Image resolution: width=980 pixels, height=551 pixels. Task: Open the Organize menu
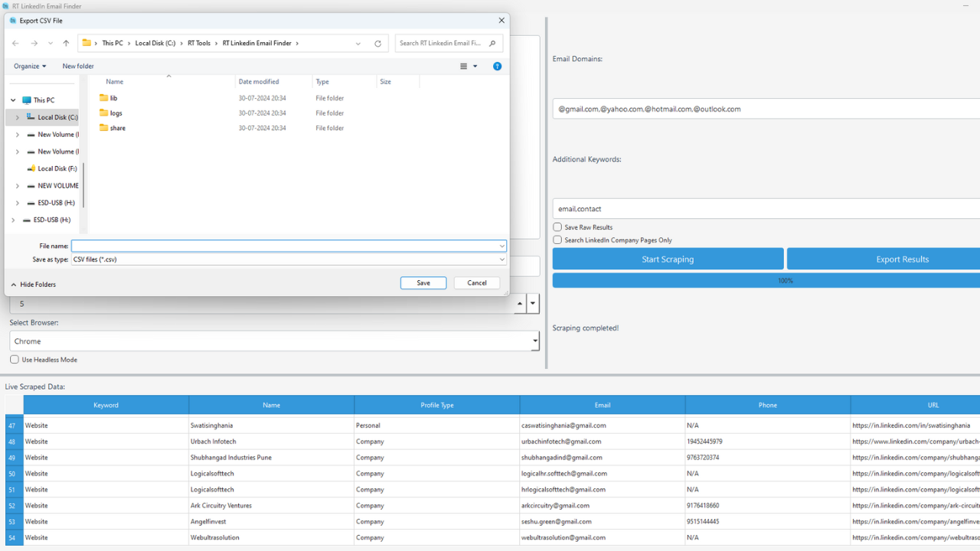tap(30, 66)
